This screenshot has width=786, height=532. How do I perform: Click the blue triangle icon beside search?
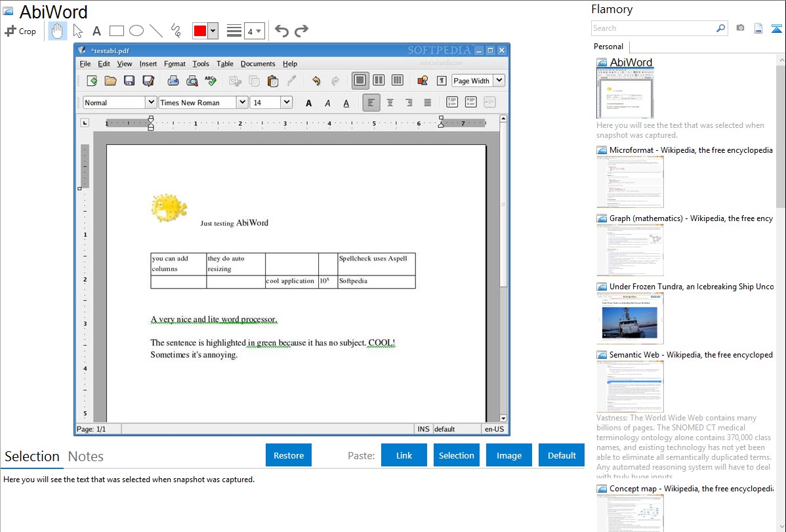point(776,28)
